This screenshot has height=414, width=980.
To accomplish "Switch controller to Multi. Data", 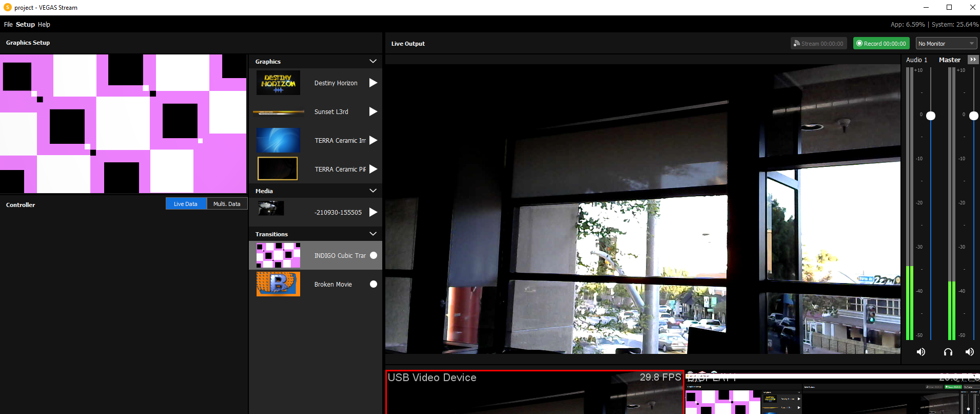I will [x=227, y=204].
